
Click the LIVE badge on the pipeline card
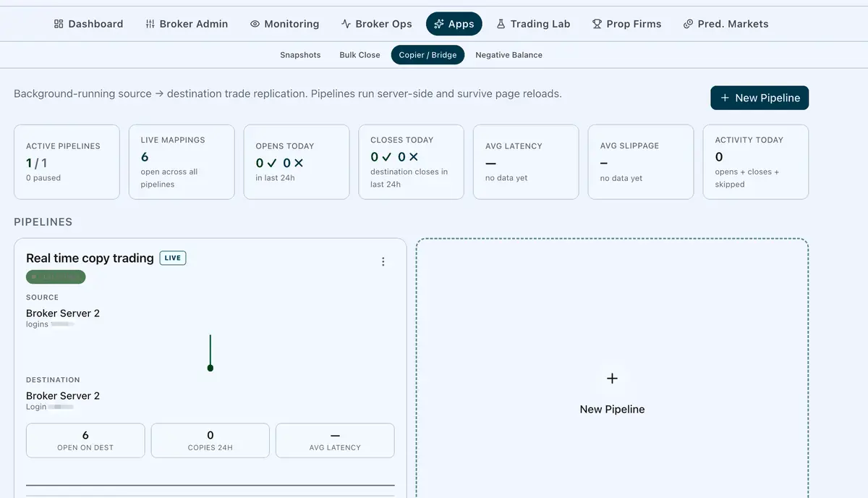[x=173, y=258]
